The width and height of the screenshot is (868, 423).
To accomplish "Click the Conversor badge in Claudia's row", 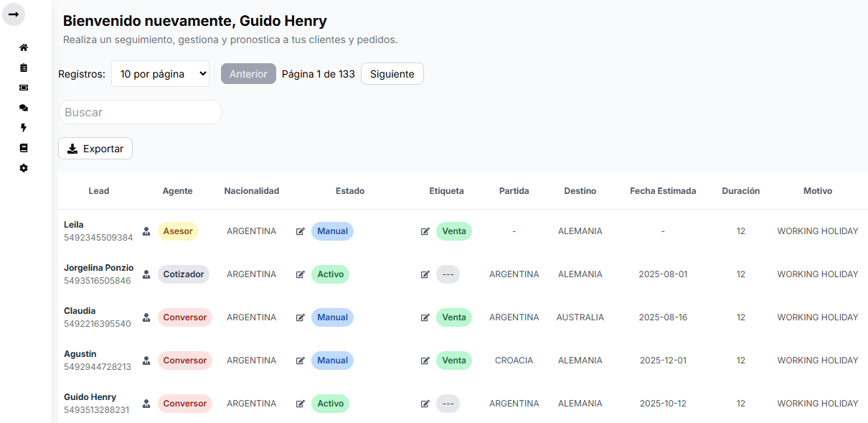I will (185, 317).
